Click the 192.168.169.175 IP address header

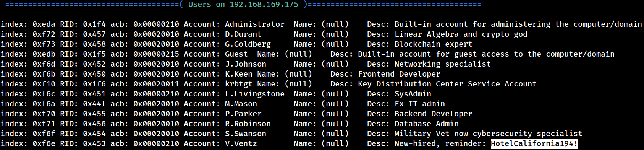click(264, 5)
